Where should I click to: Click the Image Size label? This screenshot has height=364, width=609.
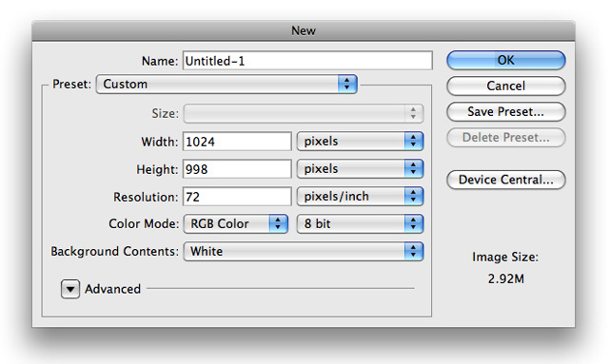coord(505,257)
